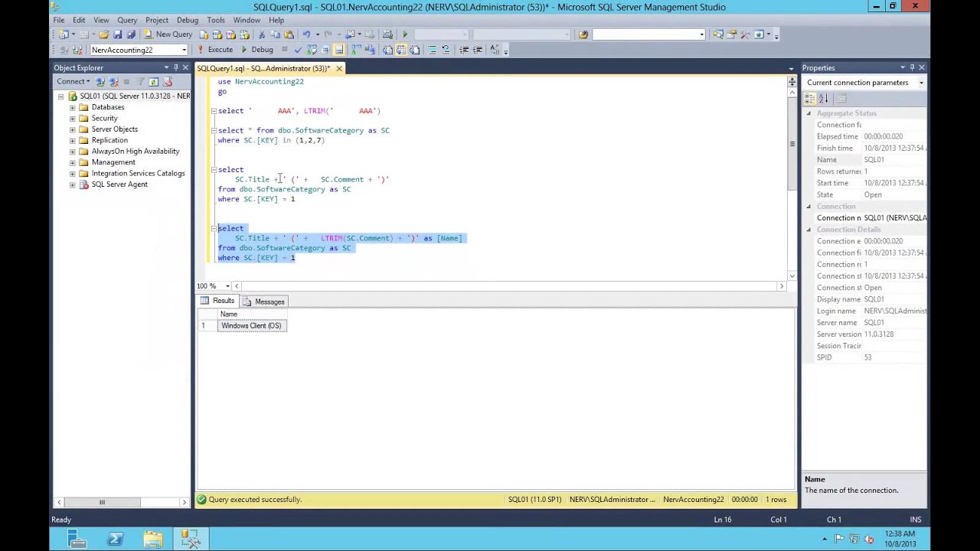This screenshot has height=551, width=980.
Task: Click 'Windows Client (OS)' result cell
Action: 252,326
